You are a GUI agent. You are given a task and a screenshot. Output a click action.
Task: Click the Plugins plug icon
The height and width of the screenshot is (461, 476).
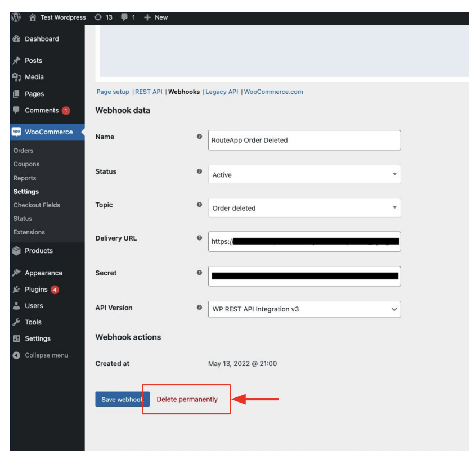pyautogui.click(x=16, y=290)
